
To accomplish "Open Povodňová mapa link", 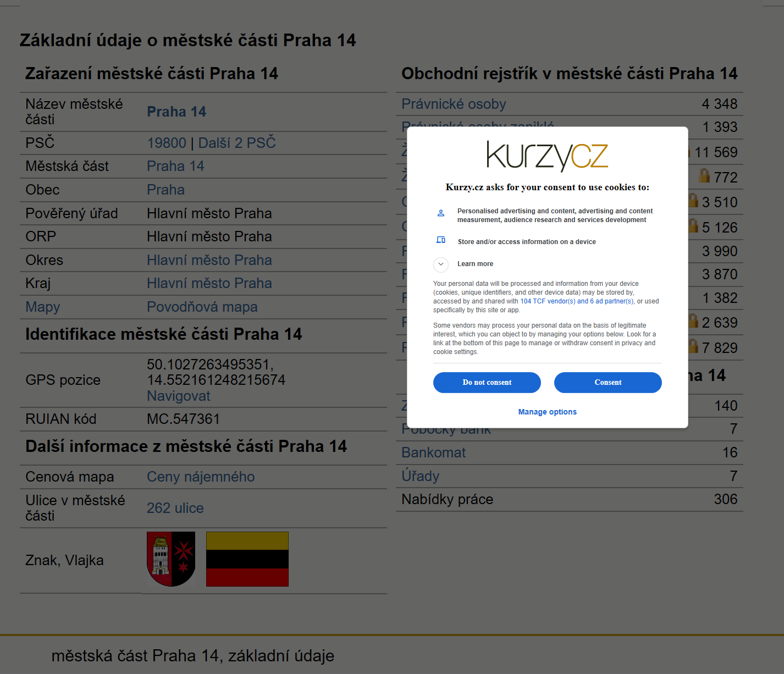I will click(x=202, y=307).
